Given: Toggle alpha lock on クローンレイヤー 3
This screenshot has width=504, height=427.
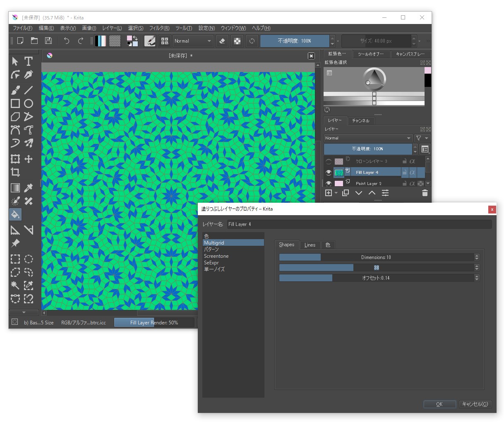Looking at the screenshot, I should [x=412, y=161].
